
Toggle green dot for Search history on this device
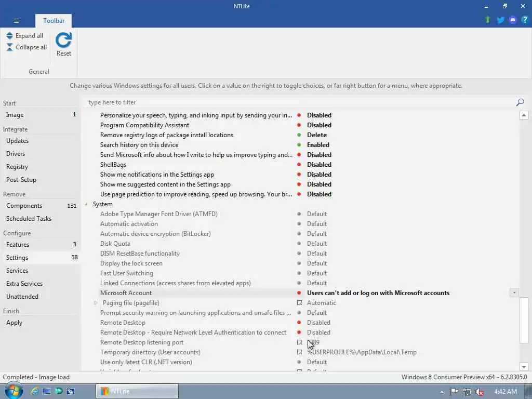(x=299, y=145)
